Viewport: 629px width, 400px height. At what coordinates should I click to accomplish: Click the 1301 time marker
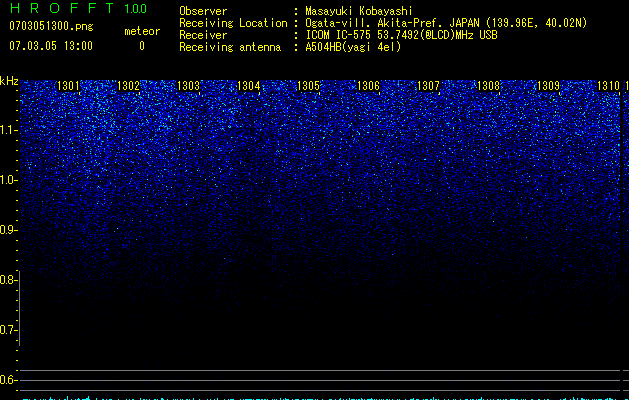68,86
